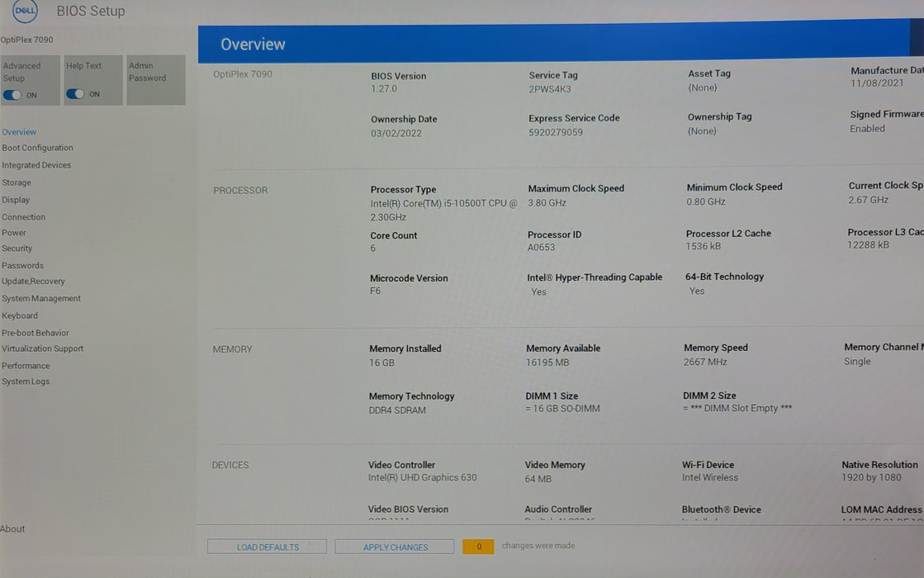Click the Overview header title
The image size is (924, 578).
pos(254,45)
